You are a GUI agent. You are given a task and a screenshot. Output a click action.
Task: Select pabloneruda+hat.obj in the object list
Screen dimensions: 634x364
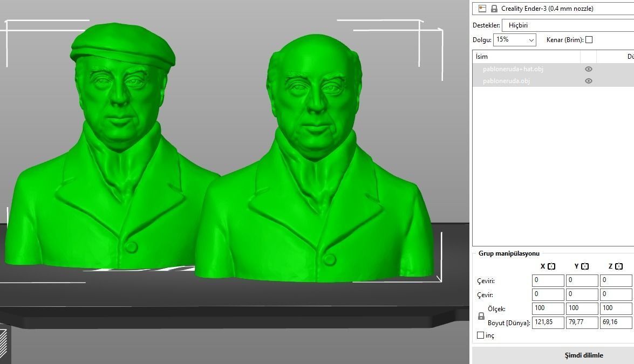pos(513,69)
